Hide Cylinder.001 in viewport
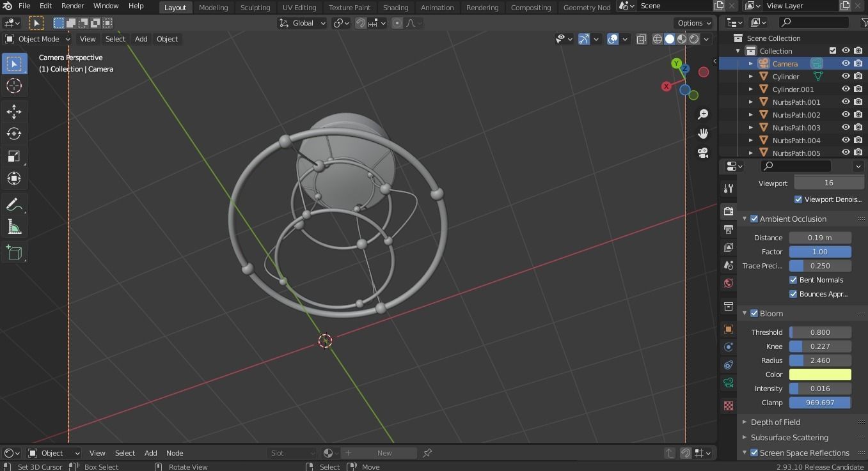The image size is (868, 471). [x=846, y=89]
